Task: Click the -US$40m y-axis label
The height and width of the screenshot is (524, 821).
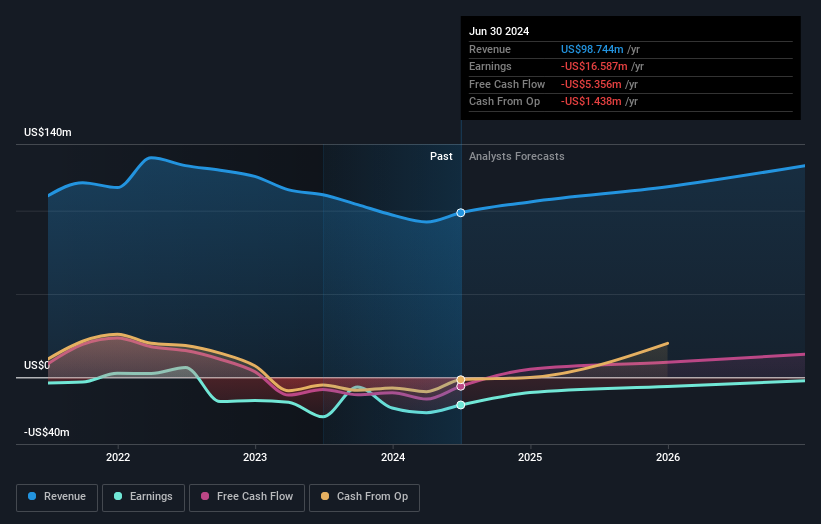Action: pos(47,432)
